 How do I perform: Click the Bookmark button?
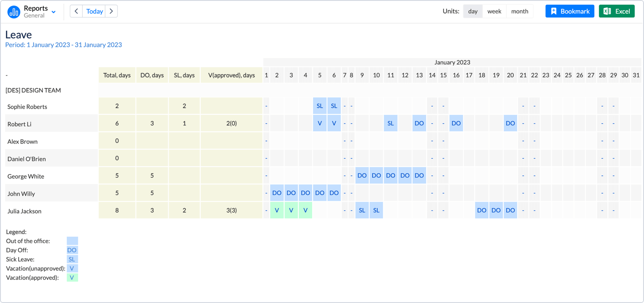(x=570, y=11)
